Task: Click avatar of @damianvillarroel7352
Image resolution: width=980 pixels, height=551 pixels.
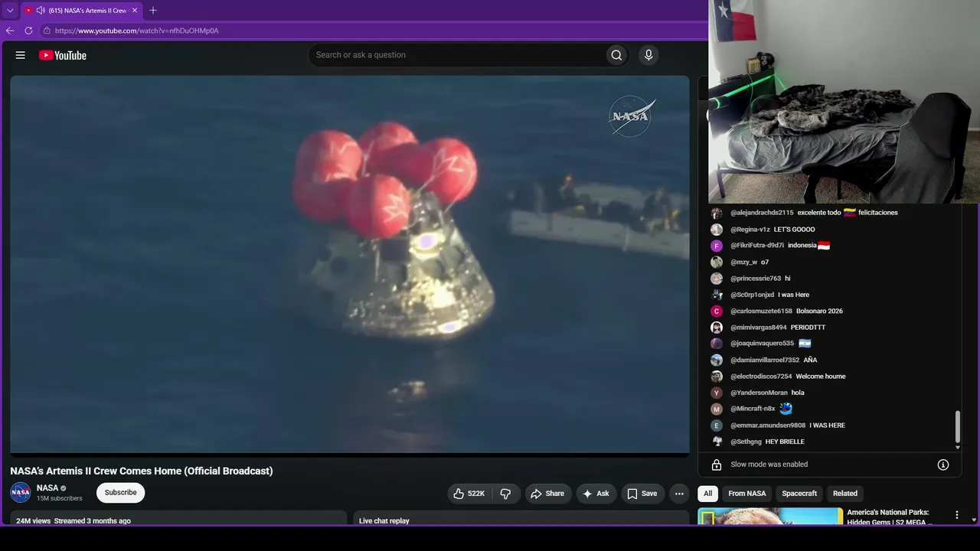Action: point(717,360)
